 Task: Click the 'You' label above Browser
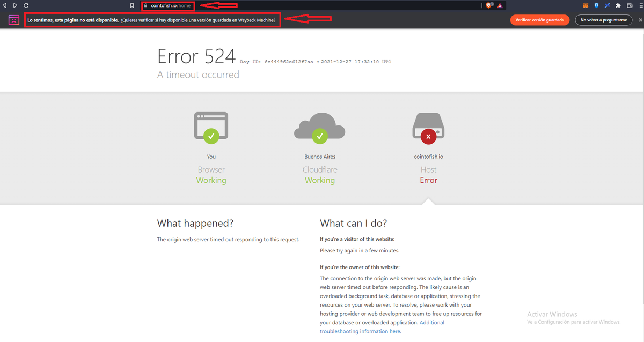point(211,157)
